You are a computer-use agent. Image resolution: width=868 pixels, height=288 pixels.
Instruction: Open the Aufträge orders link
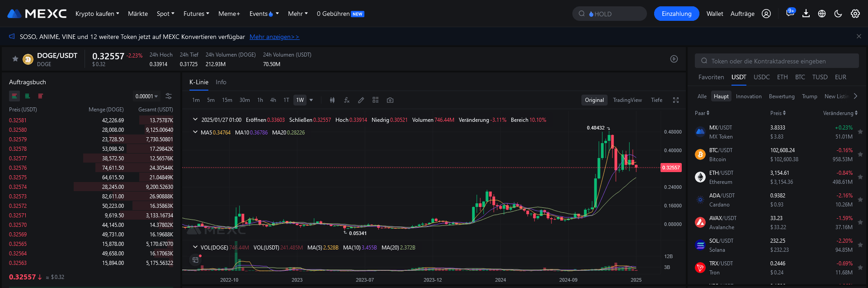tap(742, 14)
